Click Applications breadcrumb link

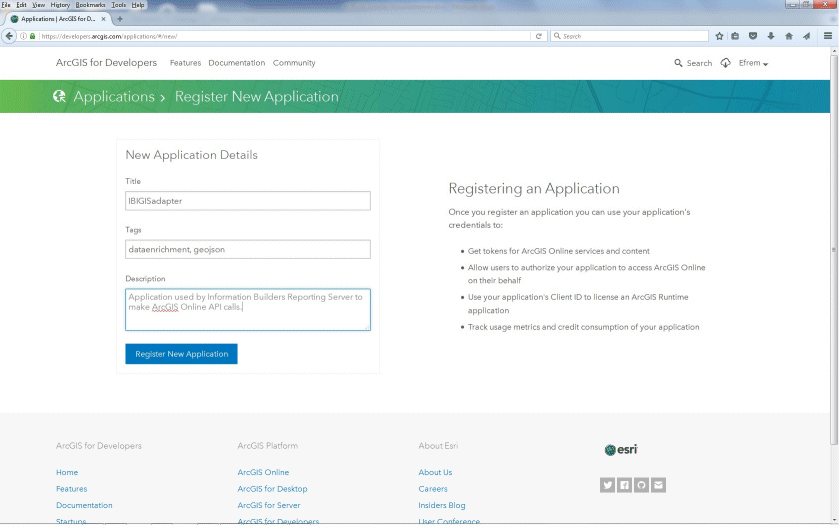pos(114,96)
